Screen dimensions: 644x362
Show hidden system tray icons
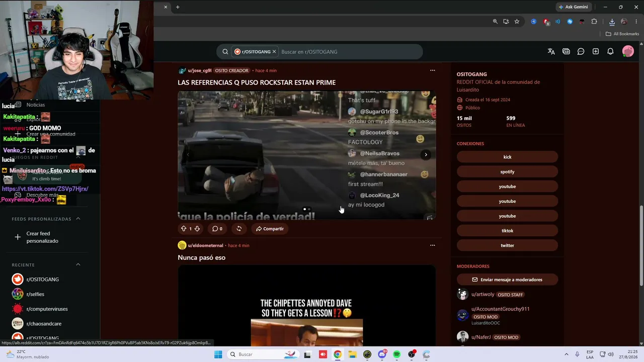coord(566,354)
